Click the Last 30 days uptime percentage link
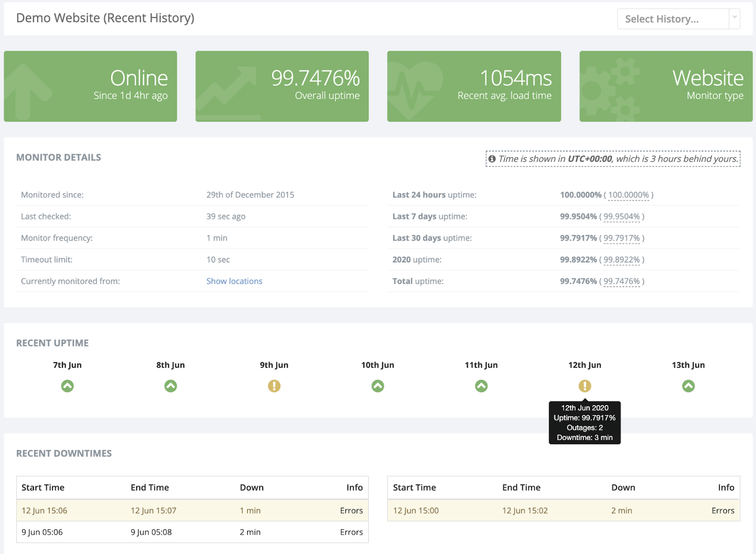The width and height of the screenshot is (756, 554). click(x=622, y=238)
